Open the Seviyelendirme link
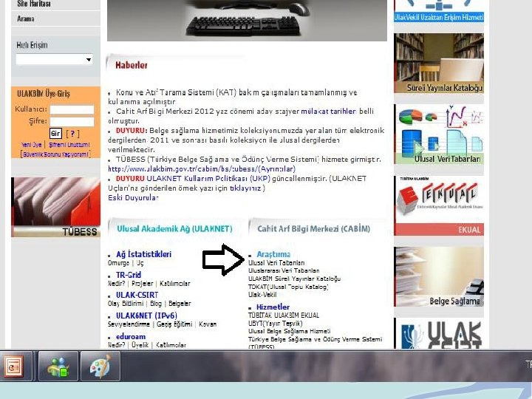Image resolution: width=532 pixels, height=399 pixels. [129, 324]
